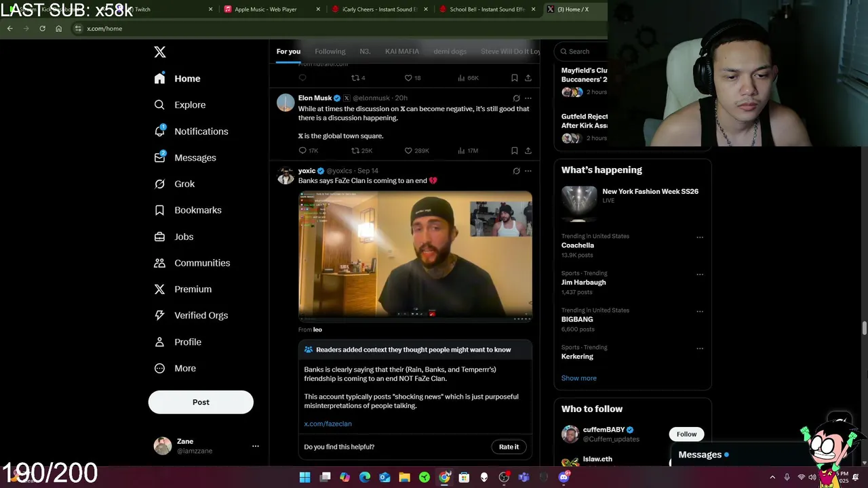This screenshot has width=868, height=488.
Task: Click Show more under What's happening
Action: [578, 378]
